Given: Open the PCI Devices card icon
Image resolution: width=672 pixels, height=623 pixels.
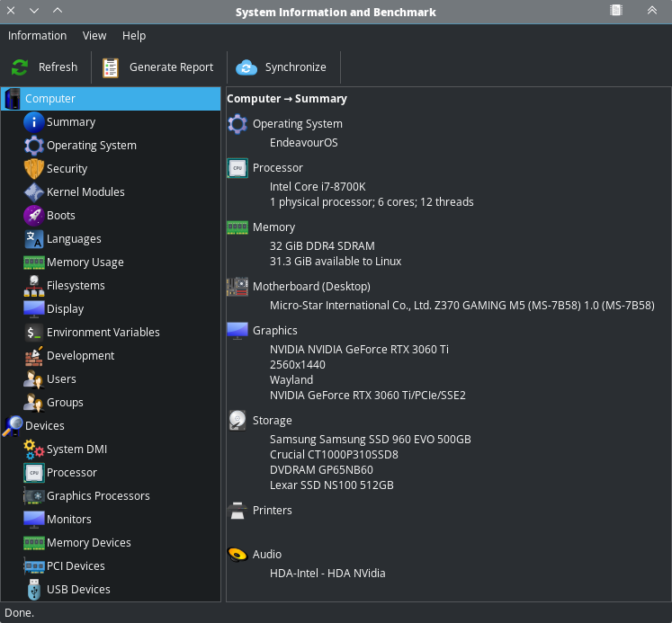Looking at the screenshot, I should coord(33,566).
